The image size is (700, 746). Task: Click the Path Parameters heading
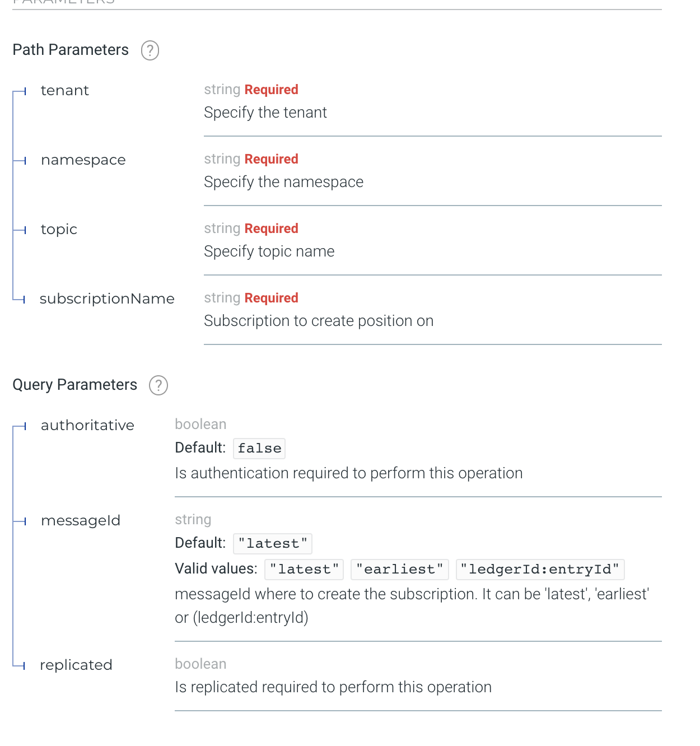(x=71, y=50)
